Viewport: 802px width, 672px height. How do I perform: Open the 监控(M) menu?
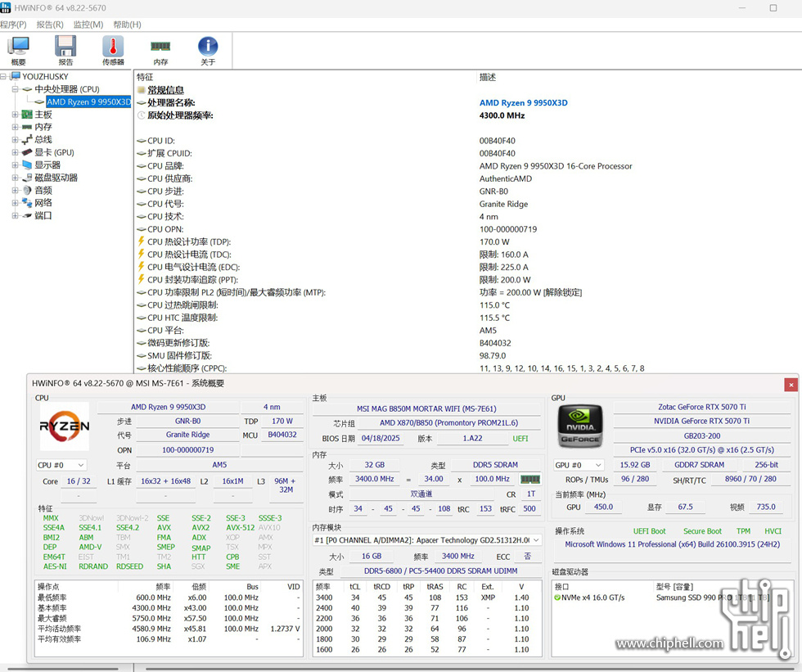88,25
